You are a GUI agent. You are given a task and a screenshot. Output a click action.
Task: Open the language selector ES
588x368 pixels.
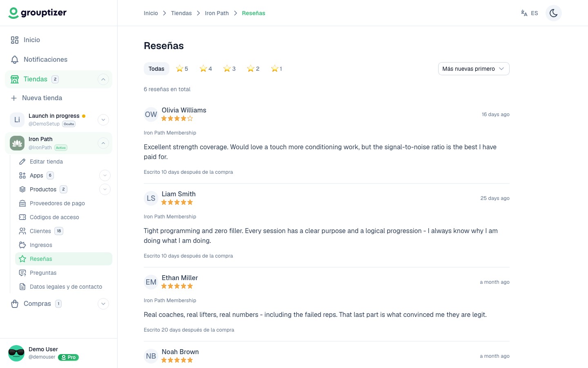click(530, 13)
